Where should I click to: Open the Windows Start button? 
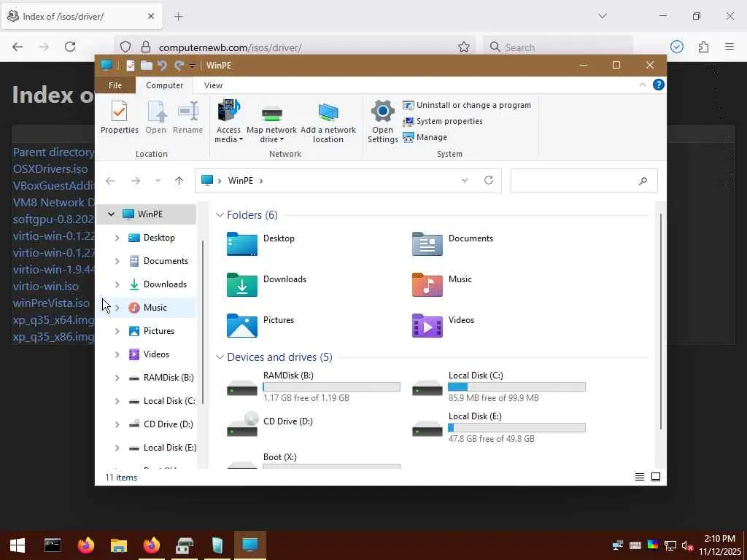pos(18,545)
